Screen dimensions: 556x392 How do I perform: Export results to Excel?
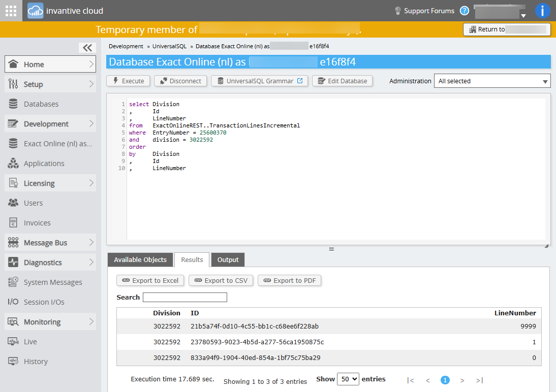pyautogui.click(x=150, y=280)
